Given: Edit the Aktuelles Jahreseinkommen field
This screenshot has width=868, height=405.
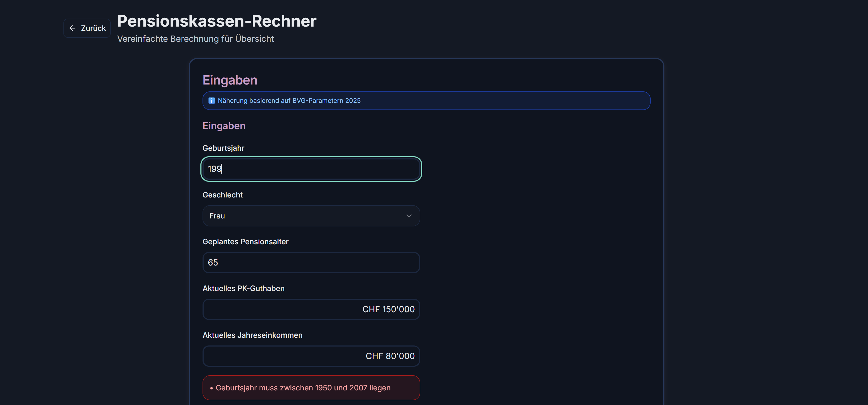Looking at the screenshot, I should click(311, 356).
